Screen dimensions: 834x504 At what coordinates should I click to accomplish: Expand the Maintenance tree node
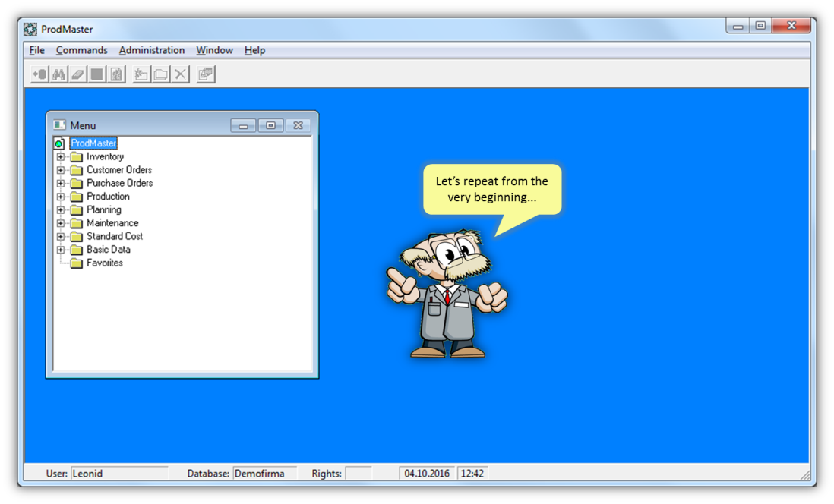[x=61, y=223]
